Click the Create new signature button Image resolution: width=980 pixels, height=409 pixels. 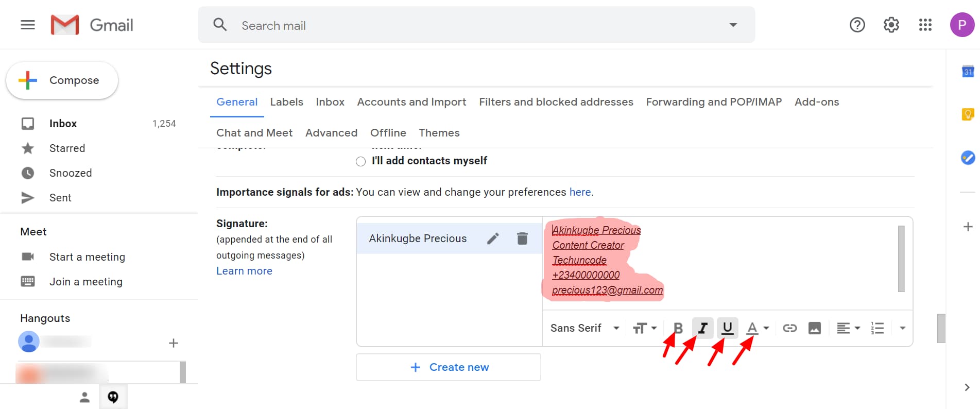pos(449,367)
